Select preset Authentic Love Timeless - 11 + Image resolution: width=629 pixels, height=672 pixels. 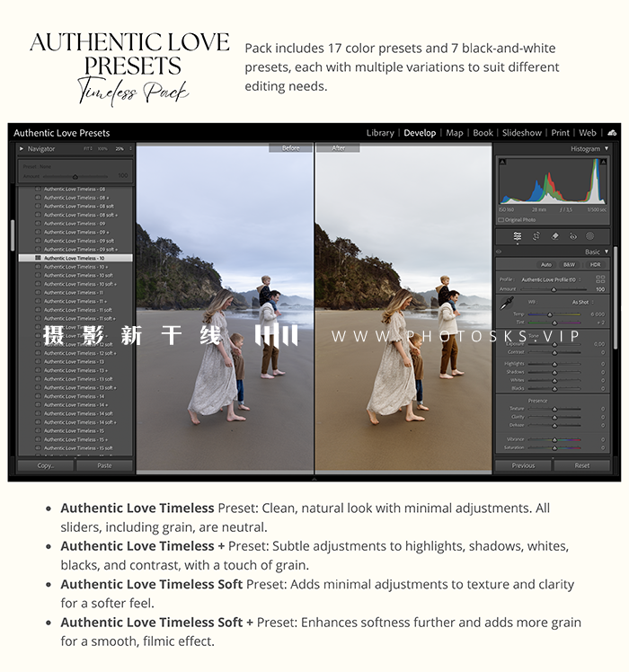(75, 301)
